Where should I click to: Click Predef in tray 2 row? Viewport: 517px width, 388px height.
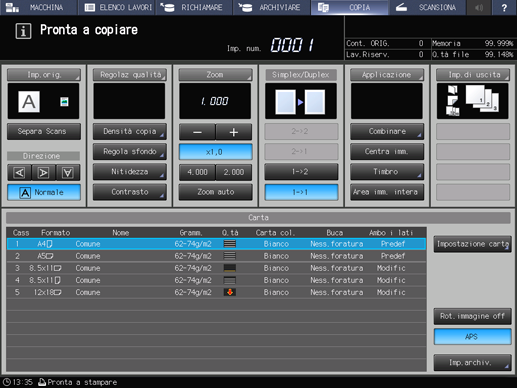[393, 256]
